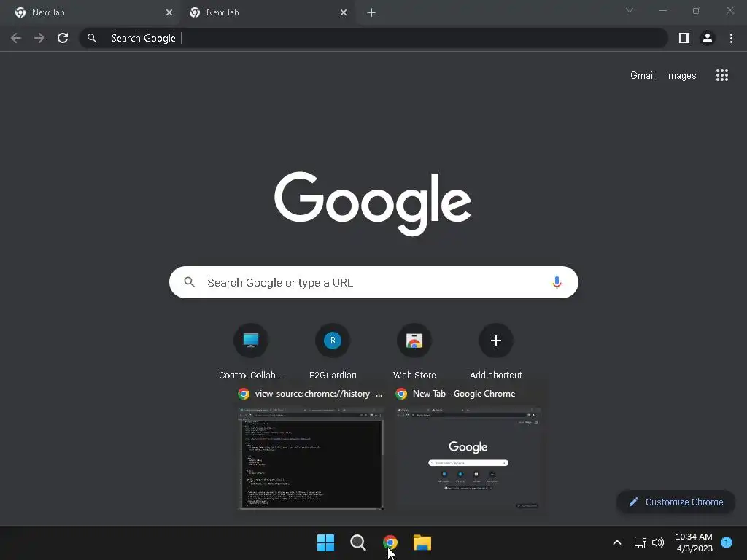The image size is (747, 560).
Task: Open File Explorer from the taskbar
Action: tap(422, 542)
